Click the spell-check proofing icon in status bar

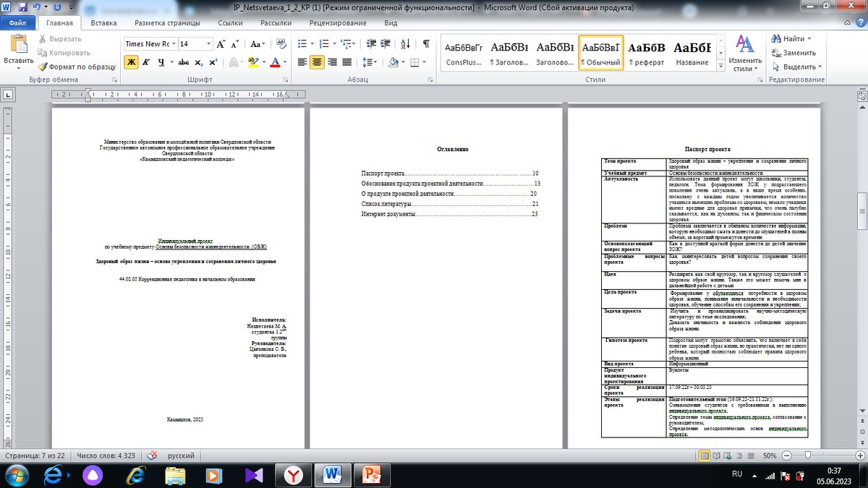click(x=153, y=455)
